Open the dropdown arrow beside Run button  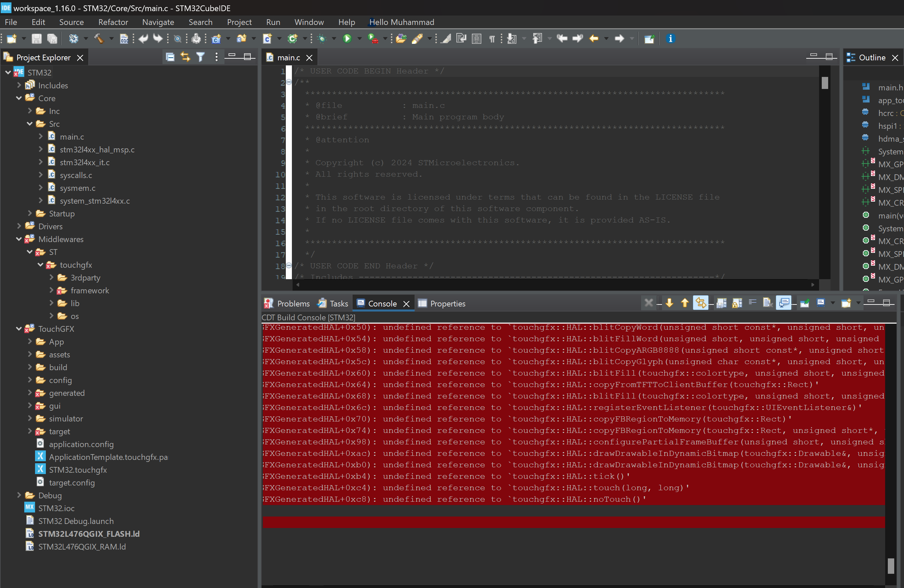[359, 38]
